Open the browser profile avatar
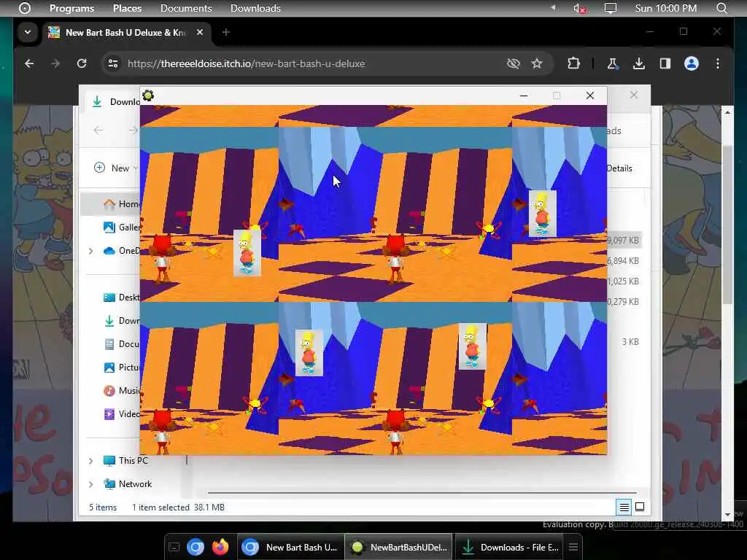This screenshot has height=560, width=747. [x=692, y=63]
